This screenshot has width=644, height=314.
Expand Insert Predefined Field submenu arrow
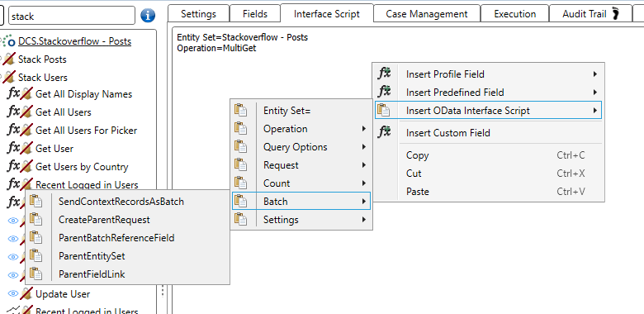pos(594,92)
